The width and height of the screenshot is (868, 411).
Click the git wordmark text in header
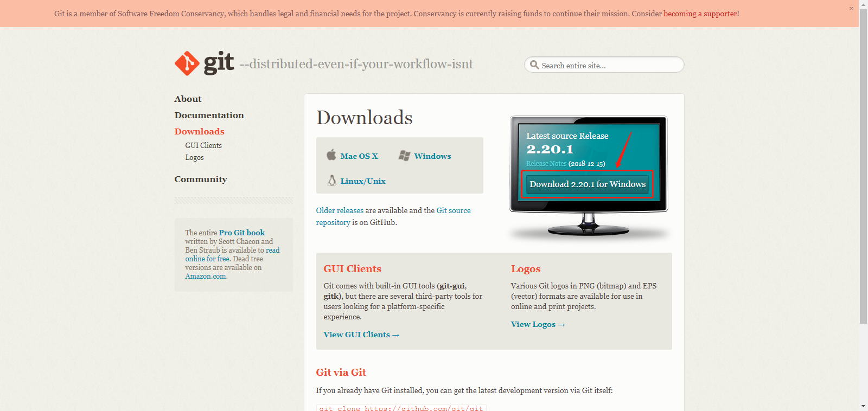point(219,63)
